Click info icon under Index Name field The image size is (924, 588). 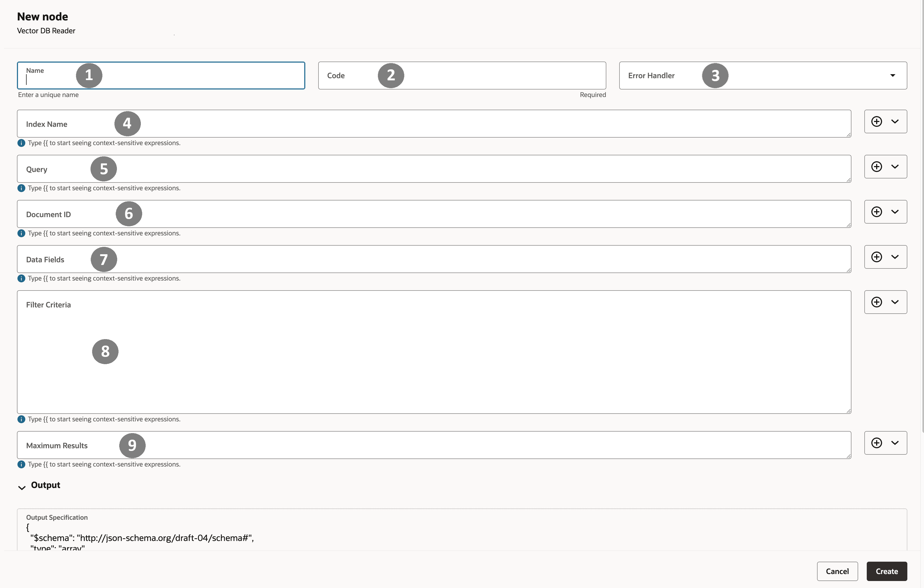click(x=22, y=143)
